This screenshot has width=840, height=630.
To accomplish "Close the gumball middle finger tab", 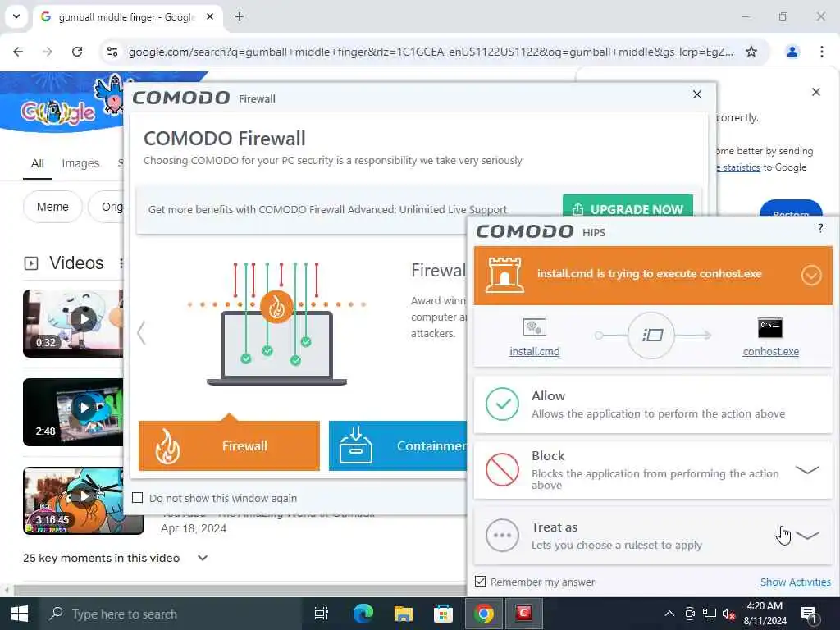I will tap(210, 16).
